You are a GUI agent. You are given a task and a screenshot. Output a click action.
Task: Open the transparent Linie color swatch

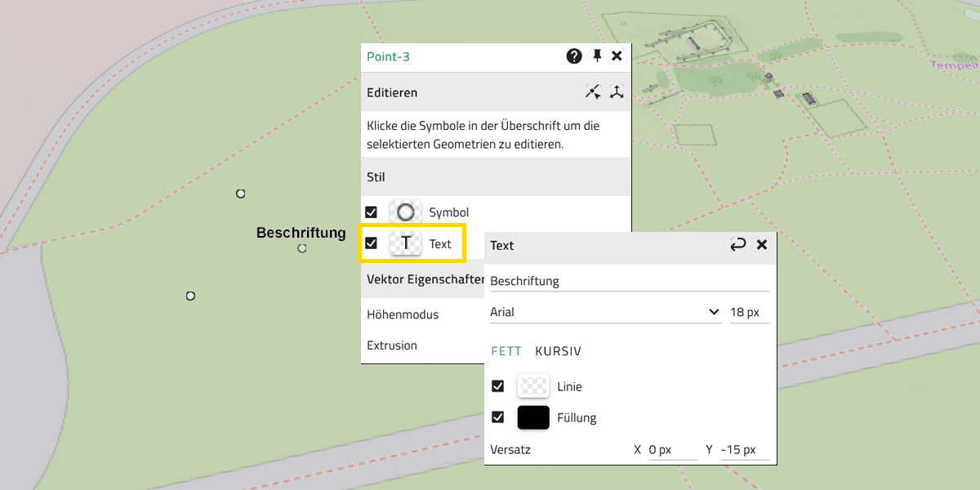click(x=533, y=386)
